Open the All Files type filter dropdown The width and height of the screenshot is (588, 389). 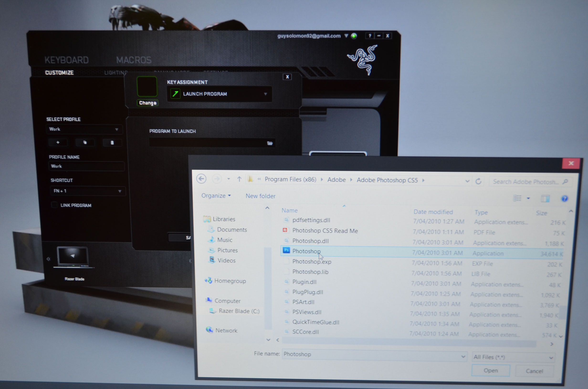tap(513, 357)
